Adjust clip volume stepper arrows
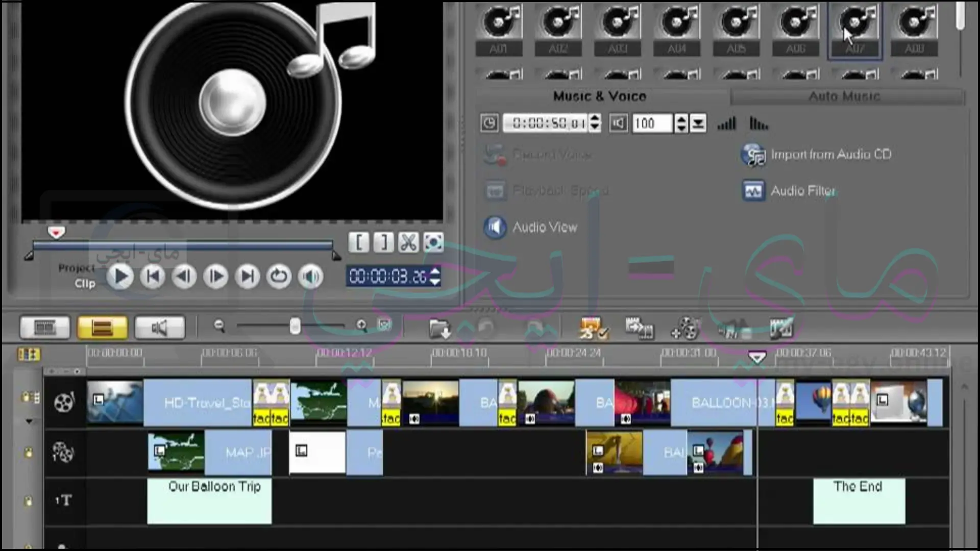 click(x=681, y=123)
